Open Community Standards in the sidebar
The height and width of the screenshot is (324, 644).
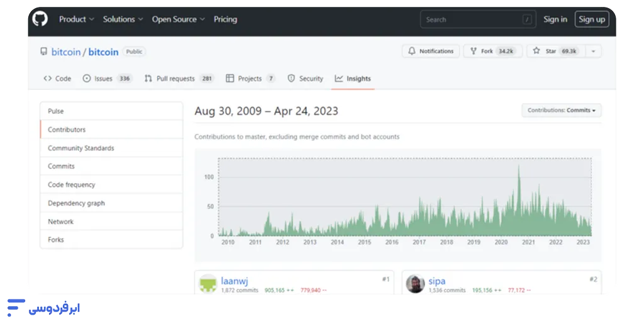pos(111,148)
